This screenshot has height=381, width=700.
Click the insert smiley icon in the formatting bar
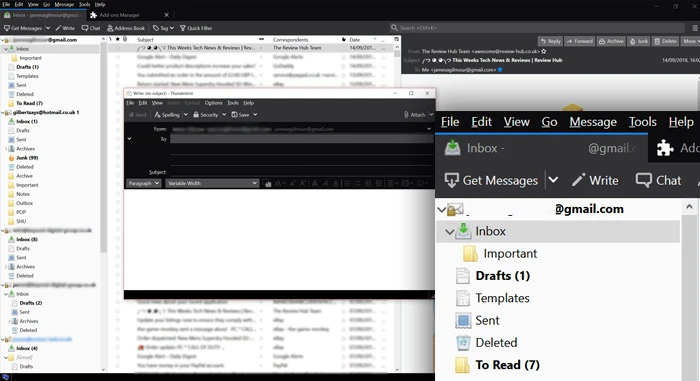point(422,183)
